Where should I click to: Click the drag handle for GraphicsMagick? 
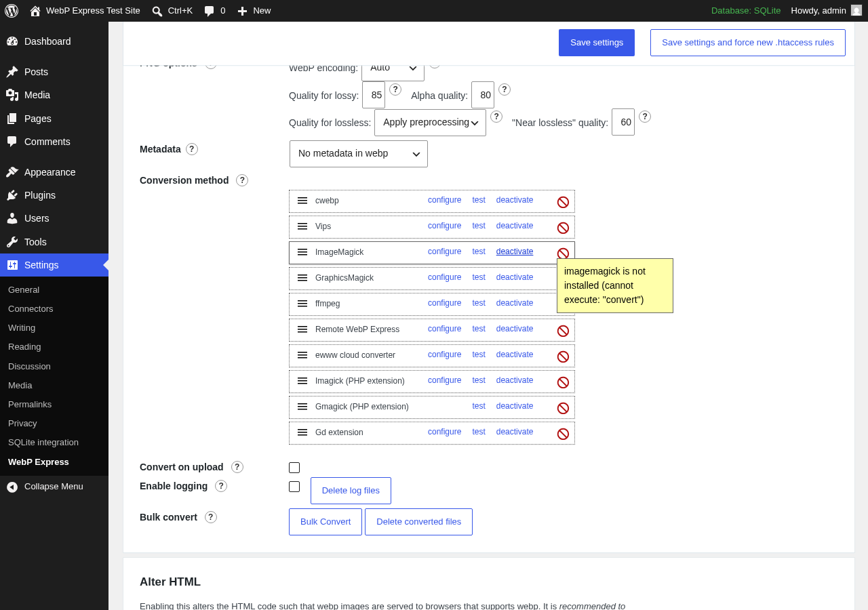point(302,278)
